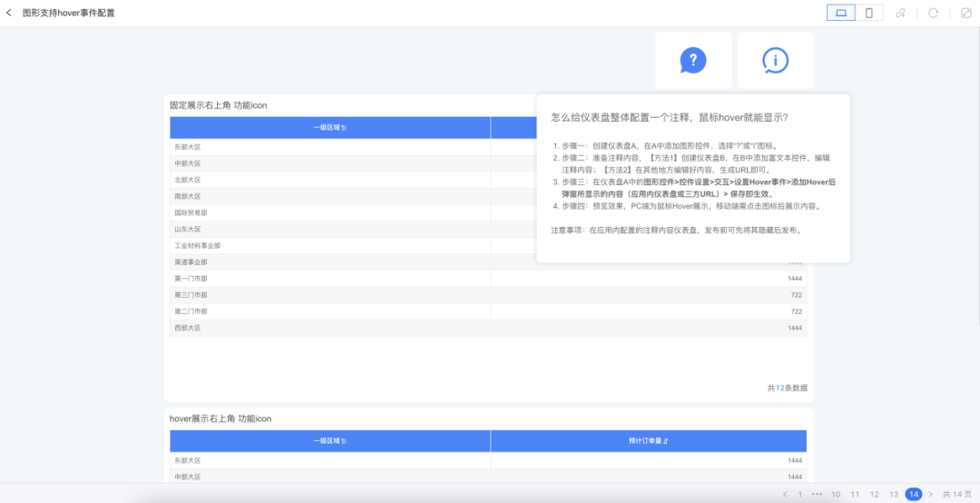Expand pagination ellipsis for more pages
Screen dimensions: 980x503
pos(817,494)
